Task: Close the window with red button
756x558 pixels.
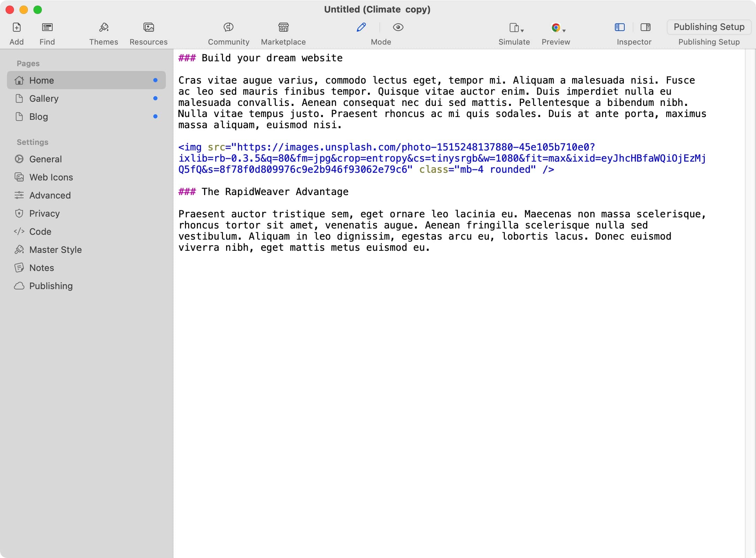Action: (x=10, y=9)
